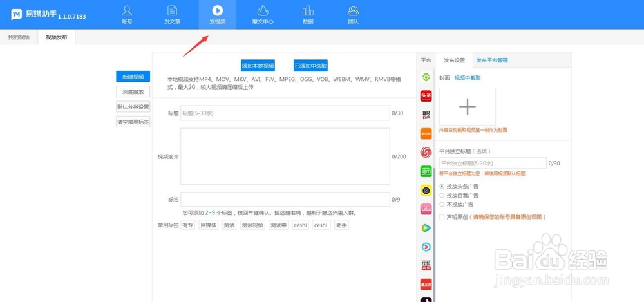Switch to the 视频发布 tab
This screenshot has height=302, width=644.
pos(56,37)
